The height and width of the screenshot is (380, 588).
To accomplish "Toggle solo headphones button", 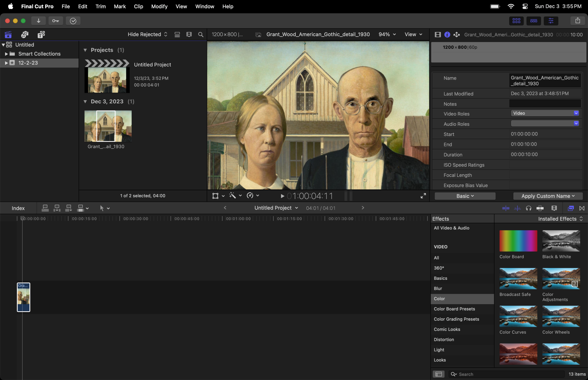I will (529, 208).
